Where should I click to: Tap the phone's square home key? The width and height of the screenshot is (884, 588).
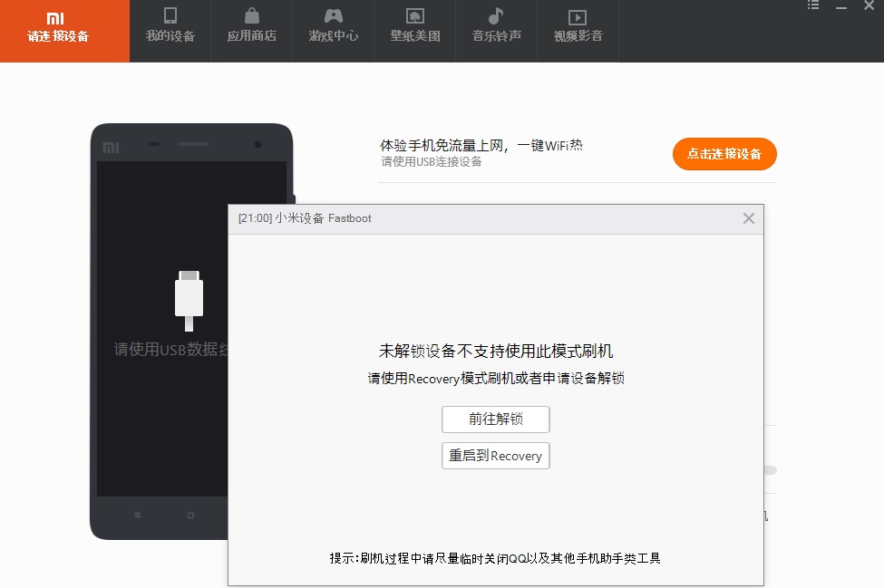pyautogui.click(x=190, y=515)
